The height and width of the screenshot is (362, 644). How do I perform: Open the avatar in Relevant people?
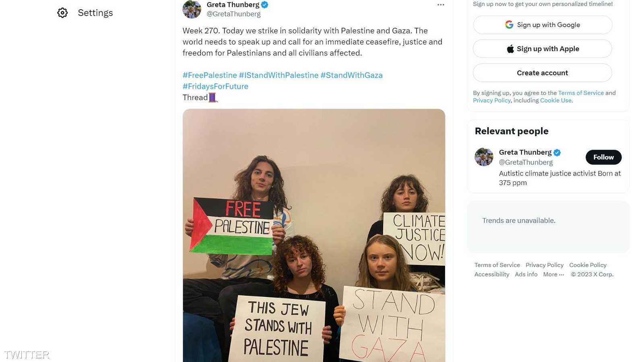tap(484, 157)
